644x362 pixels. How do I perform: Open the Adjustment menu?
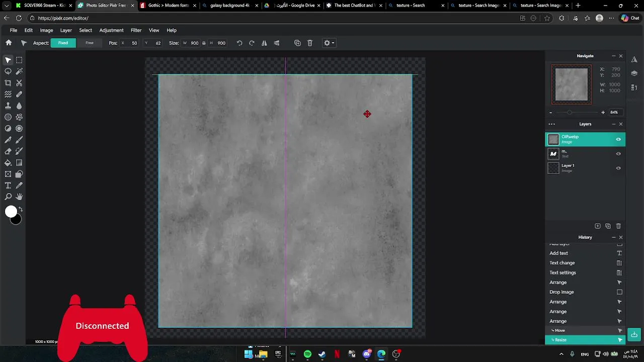tap(111, 30)
